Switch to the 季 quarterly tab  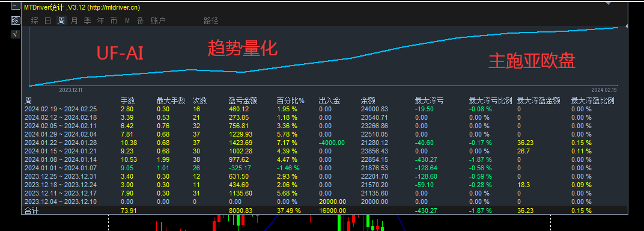87,20
